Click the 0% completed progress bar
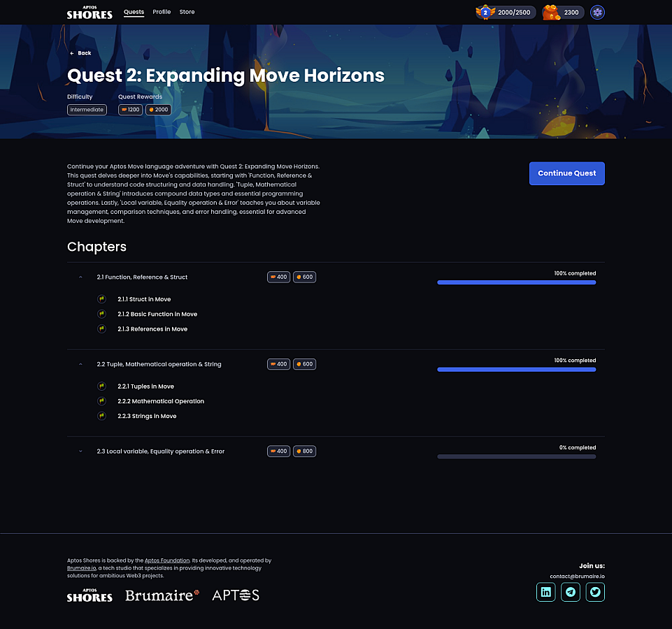Image resolution: width=672 pixels, height=629 pixels. tap(516, 456)
